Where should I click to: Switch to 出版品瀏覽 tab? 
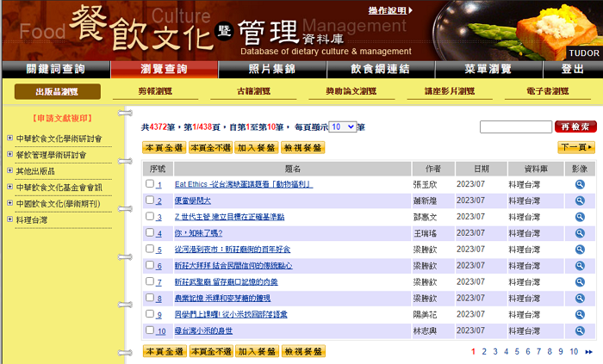click(58, 91)
